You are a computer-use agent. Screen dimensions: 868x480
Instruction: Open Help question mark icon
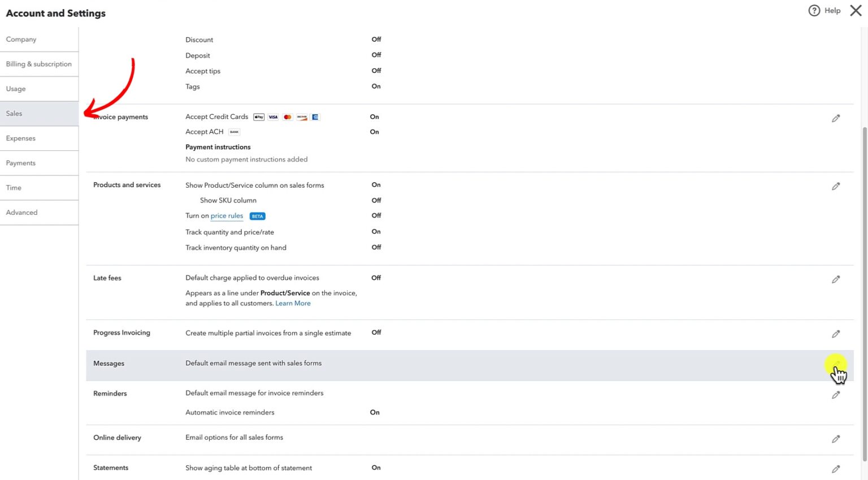tap(814, 11)
